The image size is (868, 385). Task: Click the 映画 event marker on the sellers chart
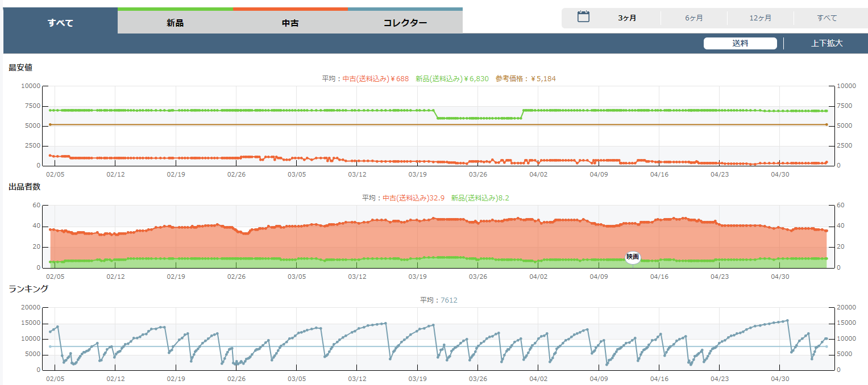pos(633,257)
